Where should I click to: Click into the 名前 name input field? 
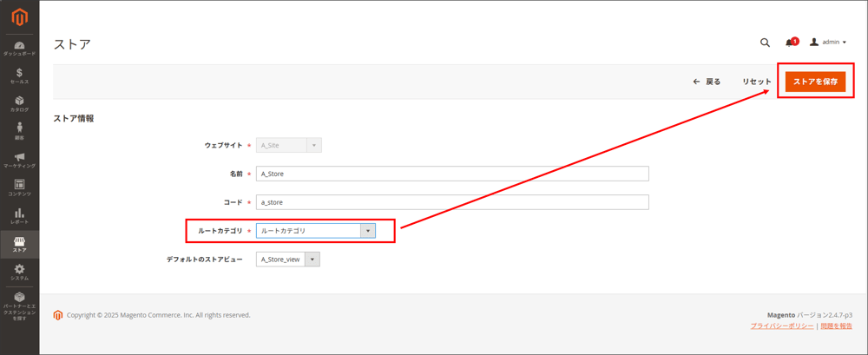[x=452, y=174]
